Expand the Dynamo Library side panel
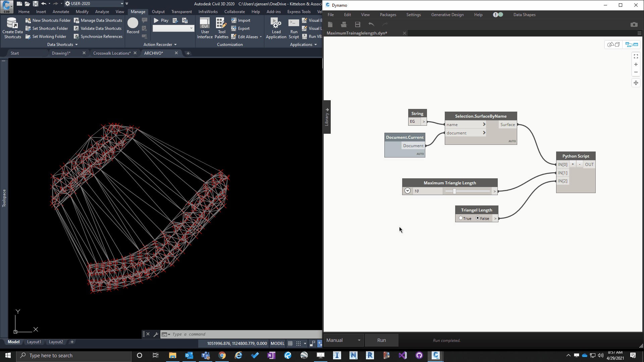Viewport: 644px width, 362px height. coord(327,117)
